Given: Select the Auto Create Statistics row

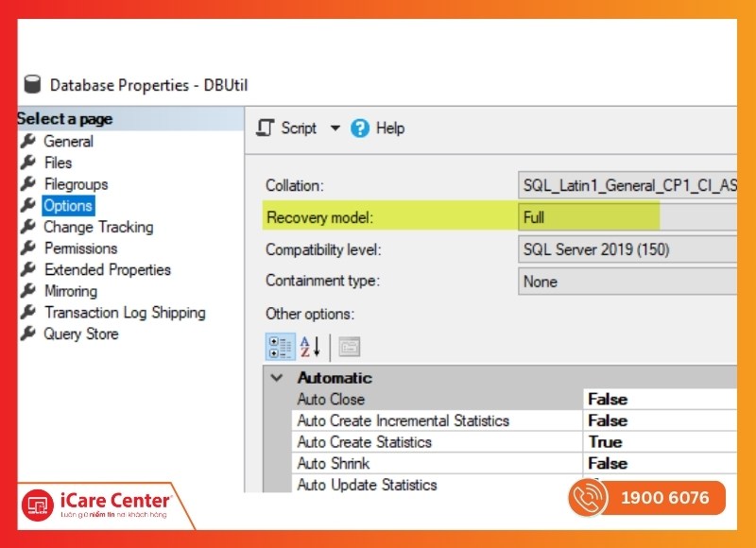Looking at the screenshot, I should [x=514, y=442].
